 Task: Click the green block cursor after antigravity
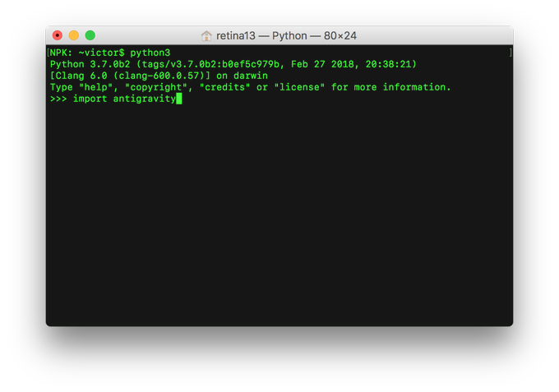pos(179,99)
